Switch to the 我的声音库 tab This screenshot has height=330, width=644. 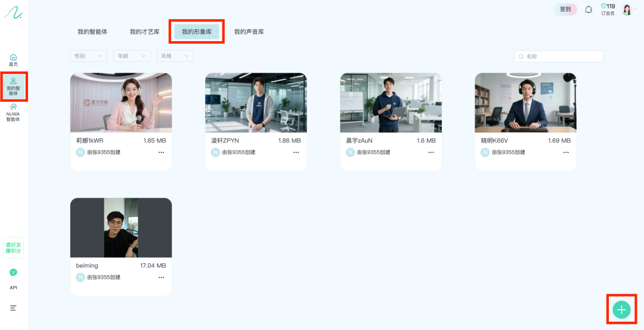pos(249,32)
